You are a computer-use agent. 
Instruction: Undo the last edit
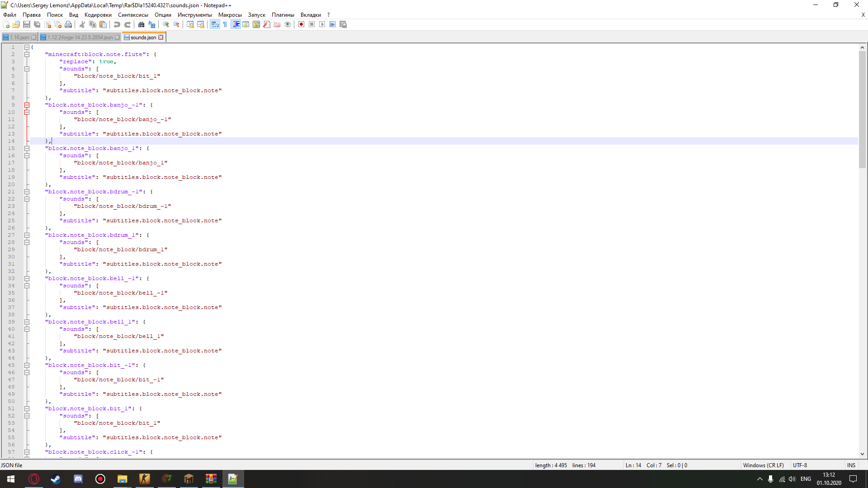[118, 24]
